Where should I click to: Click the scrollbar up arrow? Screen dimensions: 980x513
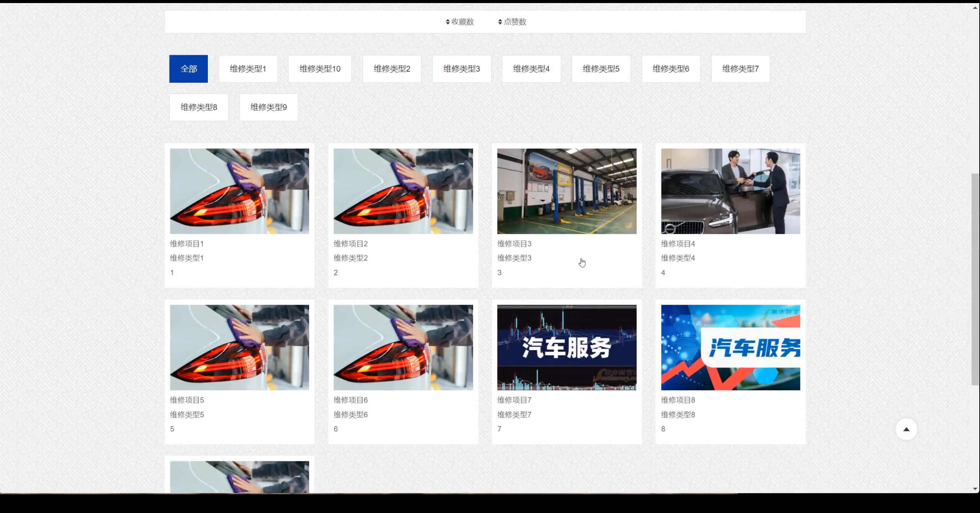tap(975, 8)
